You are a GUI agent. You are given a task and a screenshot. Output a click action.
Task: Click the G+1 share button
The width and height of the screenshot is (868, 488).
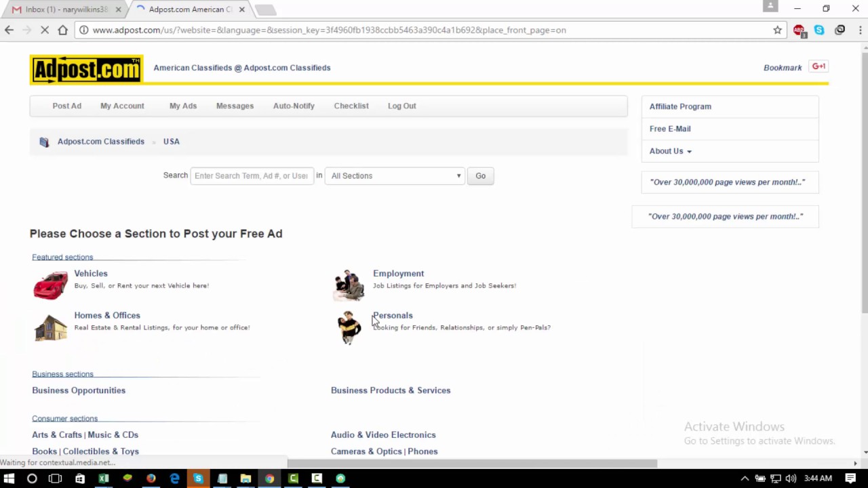click(x=818, y=66)
